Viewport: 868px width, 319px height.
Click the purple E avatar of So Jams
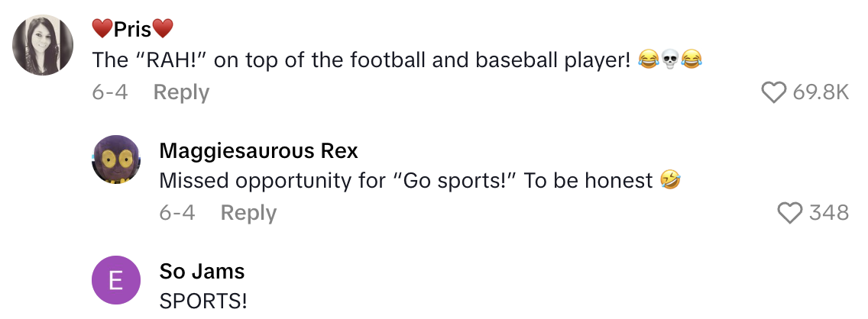point(116,280)
